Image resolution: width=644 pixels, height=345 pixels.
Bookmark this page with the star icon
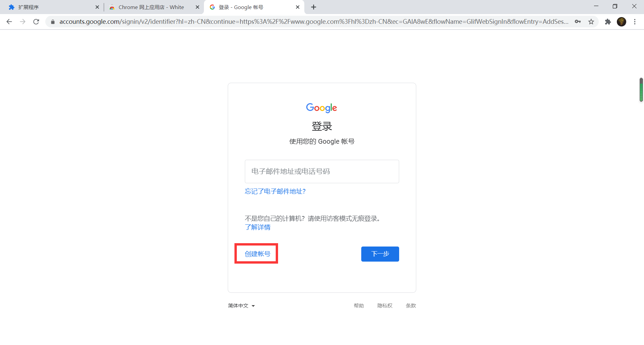591,22
